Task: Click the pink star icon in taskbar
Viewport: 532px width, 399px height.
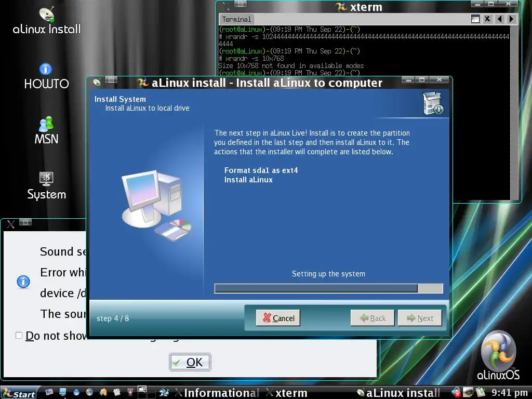Action: click(x=130, y=393)
